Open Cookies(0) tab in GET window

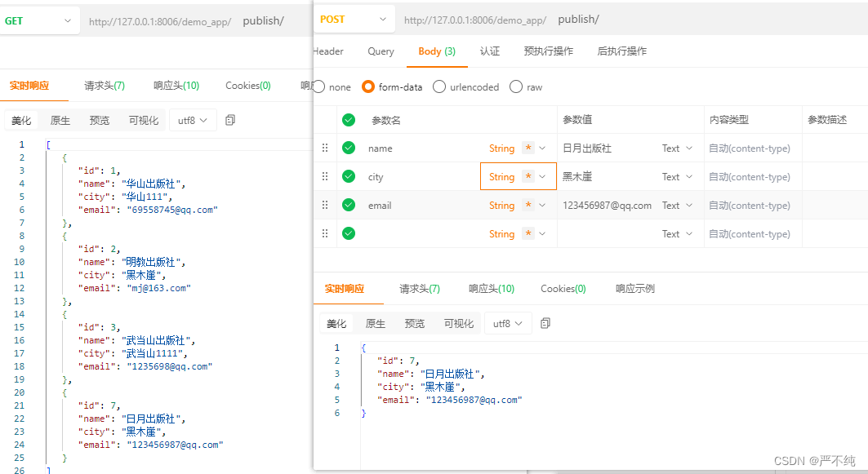click(x=248, y=85)
